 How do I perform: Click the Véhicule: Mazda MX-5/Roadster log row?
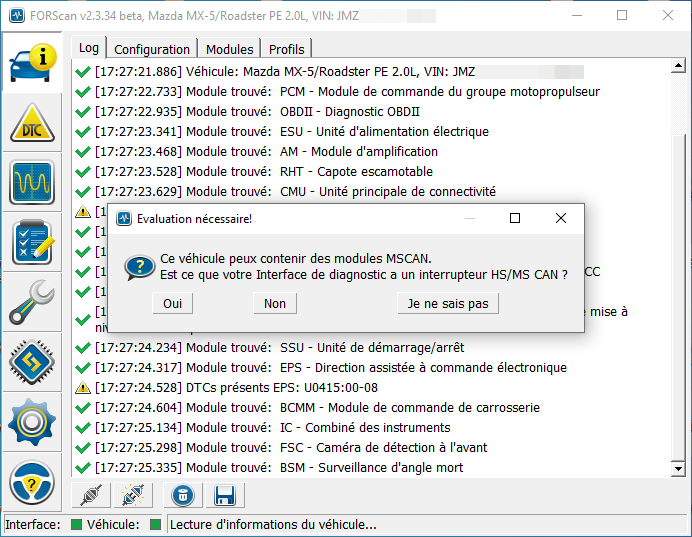point(329,71)
